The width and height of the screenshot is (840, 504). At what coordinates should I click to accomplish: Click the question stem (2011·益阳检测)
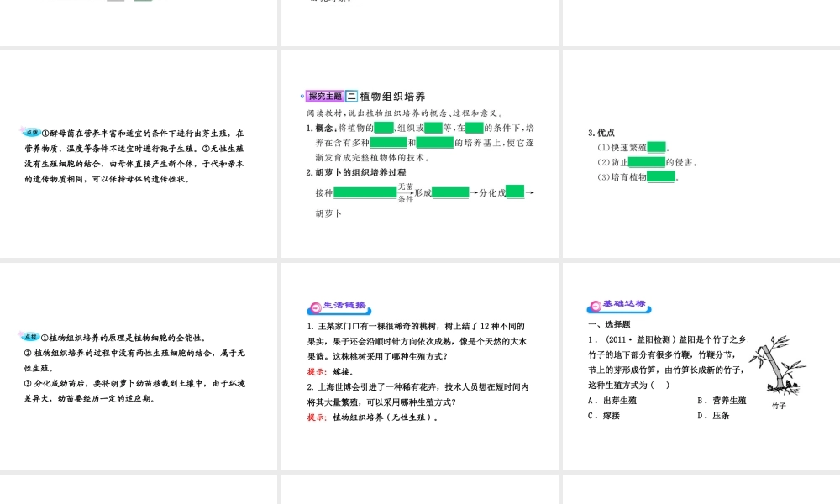click(x=667, y=362)
